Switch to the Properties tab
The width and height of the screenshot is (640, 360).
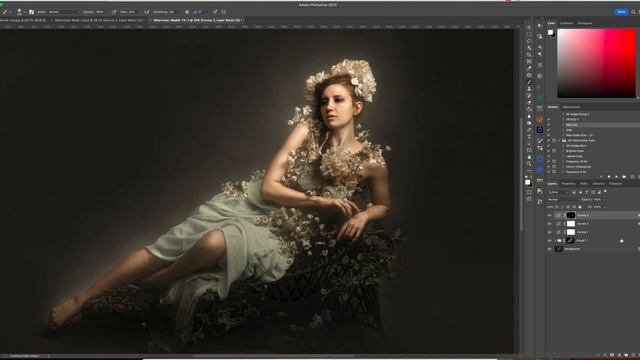pyautogui.click(x=568, y=184)
